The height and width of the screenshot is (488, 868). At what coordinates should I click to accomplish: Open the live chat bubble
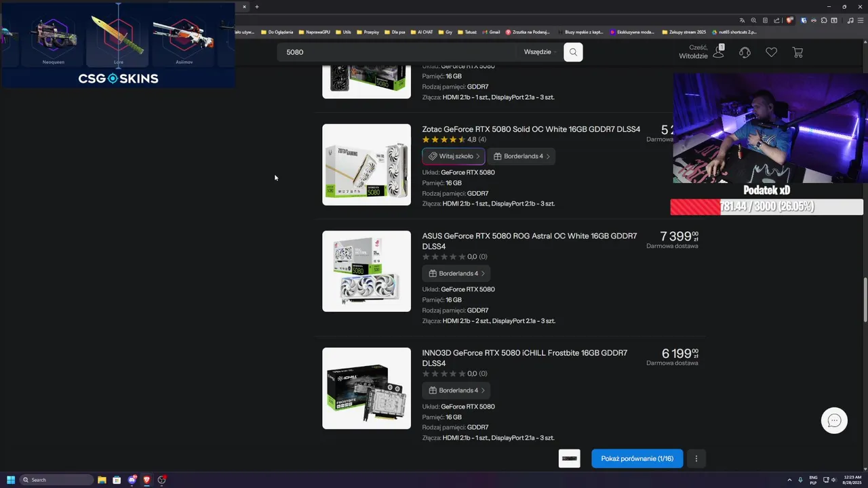(x=834, y=420)
